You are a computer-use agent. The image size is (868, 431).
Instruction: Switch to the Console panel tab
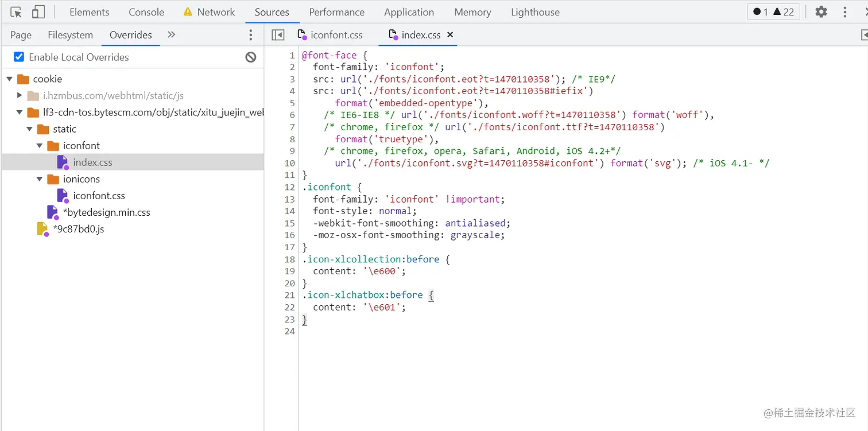point(146,12)
